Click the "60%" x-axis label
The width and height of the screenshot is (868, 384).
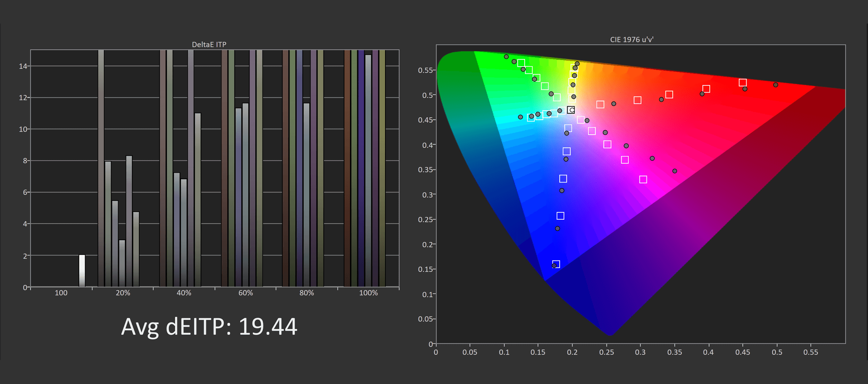click(245, 293)
